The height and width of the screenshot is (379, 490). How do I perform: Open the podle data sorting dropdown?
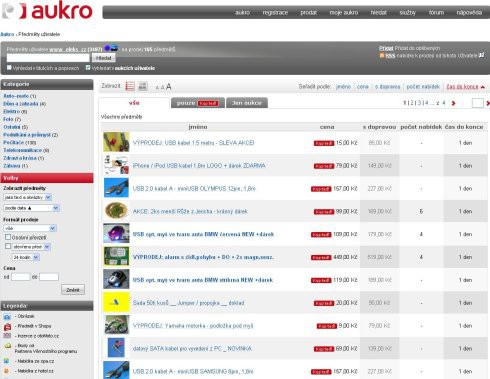(31, 208)
